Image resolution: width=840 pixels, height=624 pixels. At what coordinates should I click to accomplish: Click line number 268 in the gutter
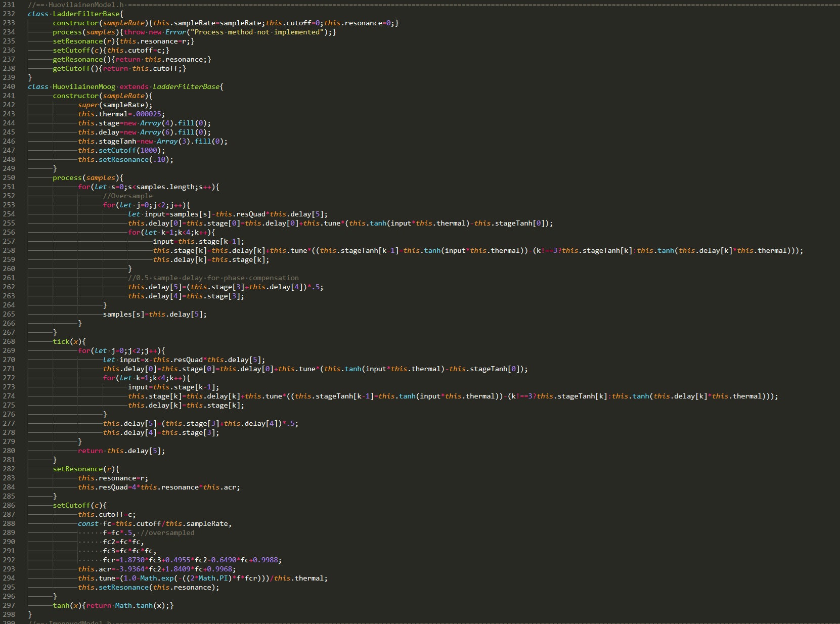pos(9,342)
